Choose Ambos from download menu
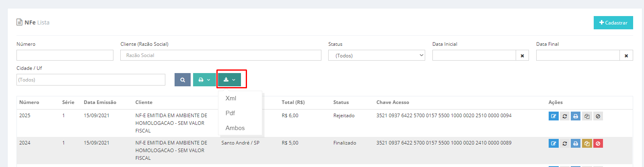This screenshot has height=167, width=644. (235, 128)
